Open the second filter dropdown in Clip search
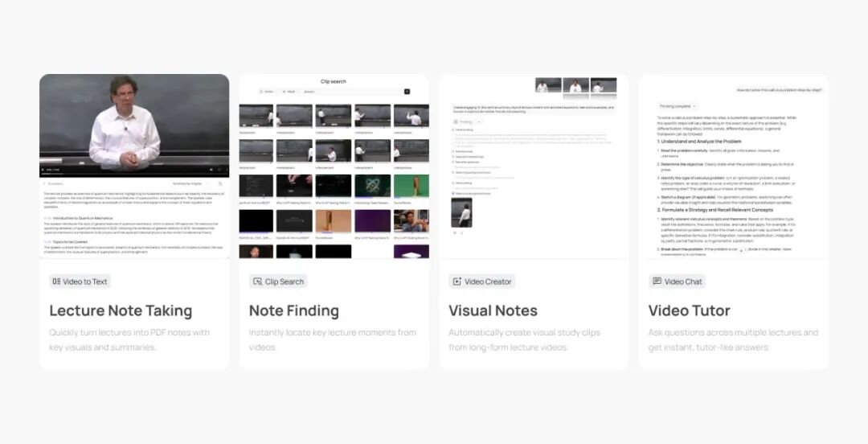868x444 pixels. tap(289, 92)
